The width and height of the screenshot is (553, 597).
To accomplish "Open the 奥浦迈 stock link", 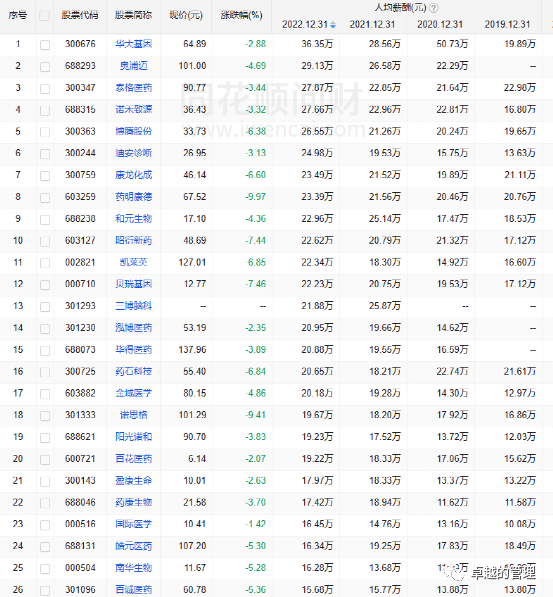I will (134, 66).
